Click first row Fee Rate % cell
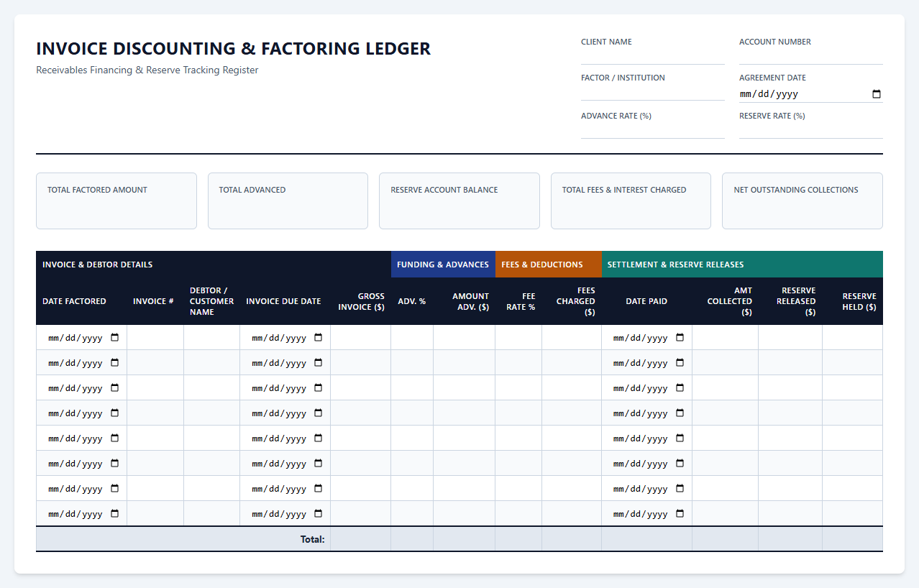Screen dimensions: 919x588 pos(518,337)
